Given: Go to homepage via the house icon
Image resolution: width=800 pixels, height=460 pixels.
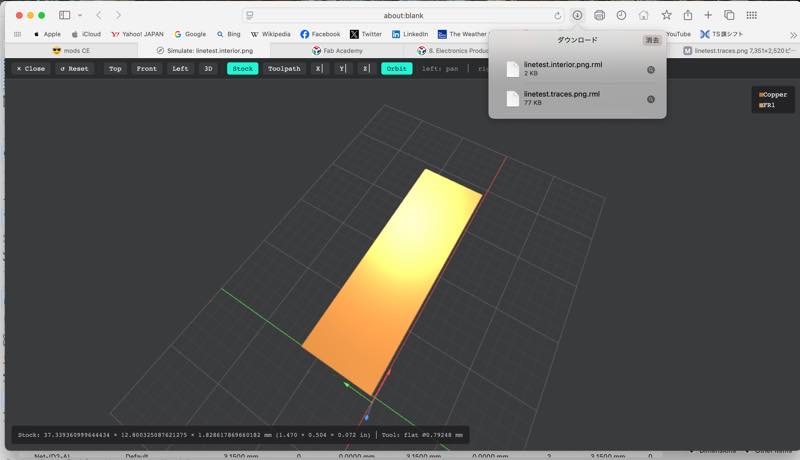Looking at the screenshot, I should [x=643, y=15].
